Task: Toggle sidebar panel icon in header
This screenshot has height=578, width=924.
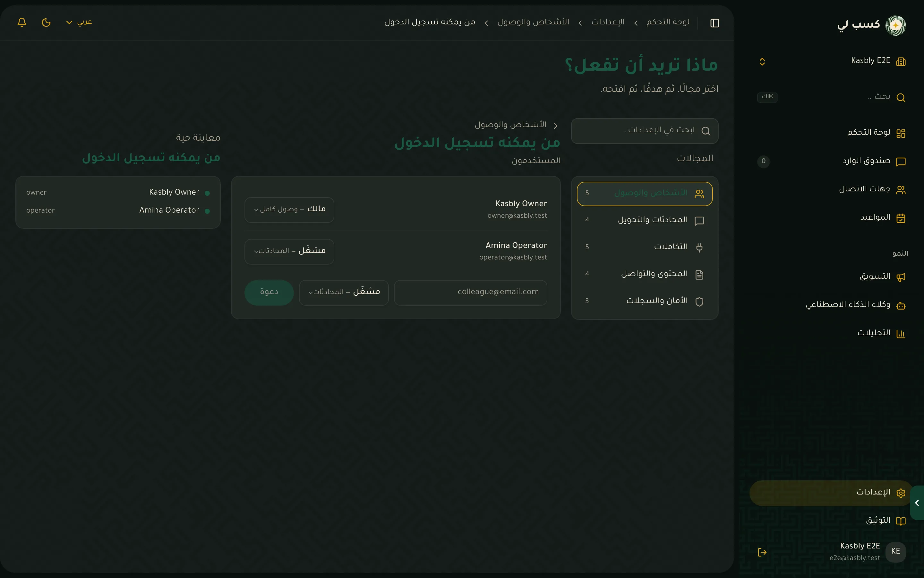Action: click(x=715, y=23)
